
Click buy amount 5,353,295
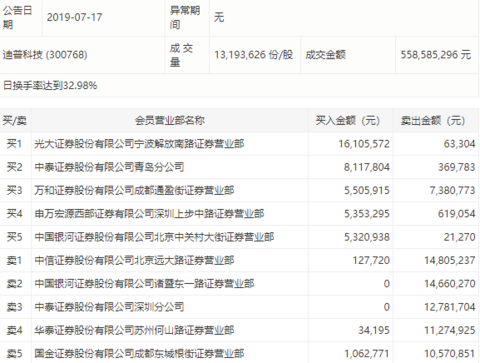[367, 214]
